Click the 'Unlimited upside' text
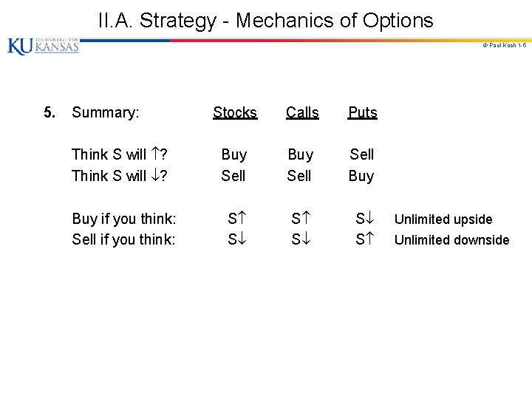 (x=443, y=219)
